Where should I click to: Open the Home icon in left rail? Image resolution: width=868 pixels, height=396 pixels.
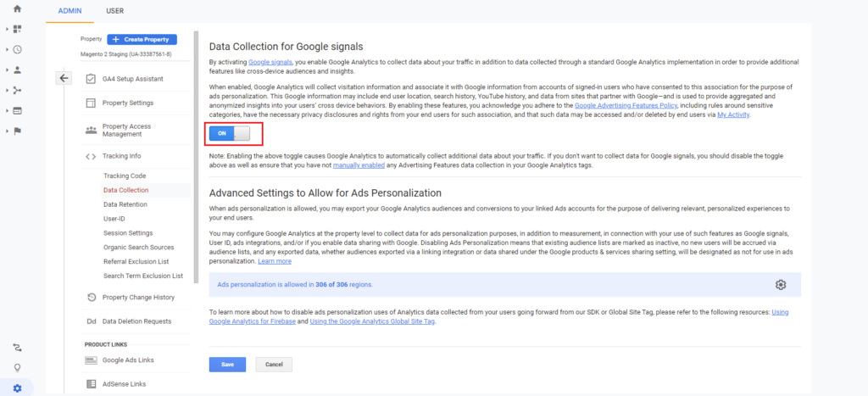17,8
